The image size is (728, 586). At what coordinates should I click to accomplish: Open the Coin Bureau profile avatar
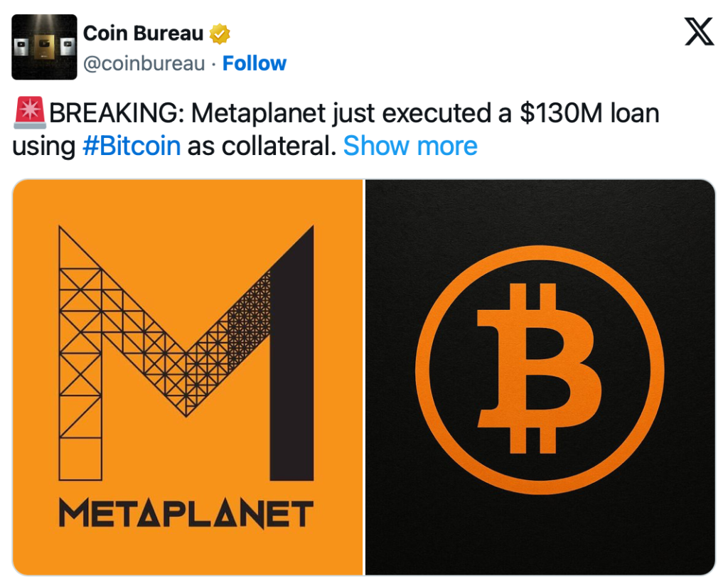pyautogui.click(x=44, y=47)
